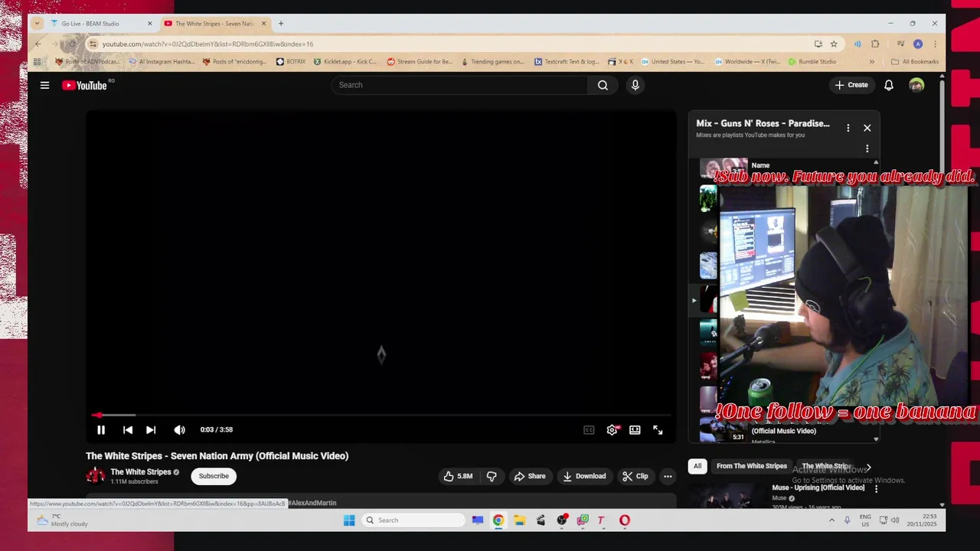The height and width of the screenshot is (551, 980).
Task: Close the Mix playlist panel
Action: click(x=867, y=128)
